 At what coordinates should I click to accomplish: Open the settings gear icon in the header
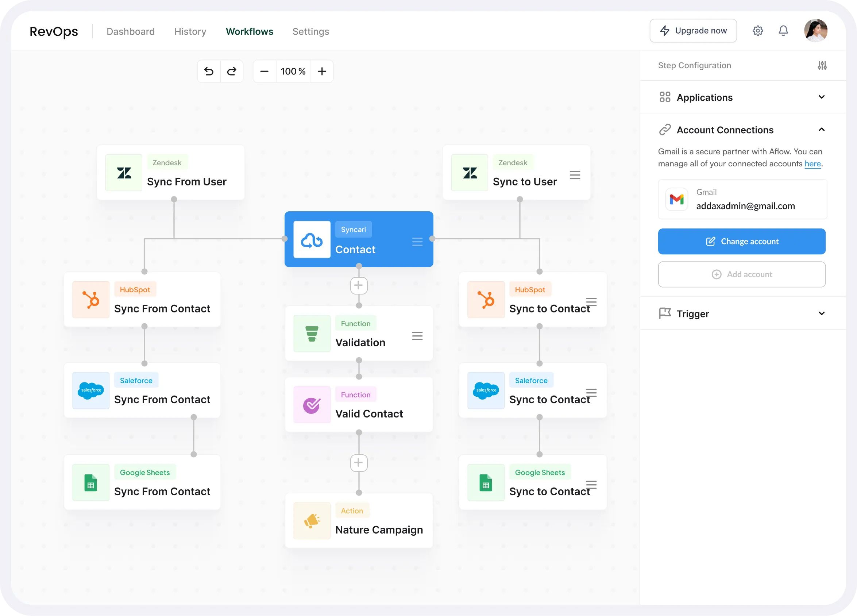pyautogui.click(x=758, y=31)
